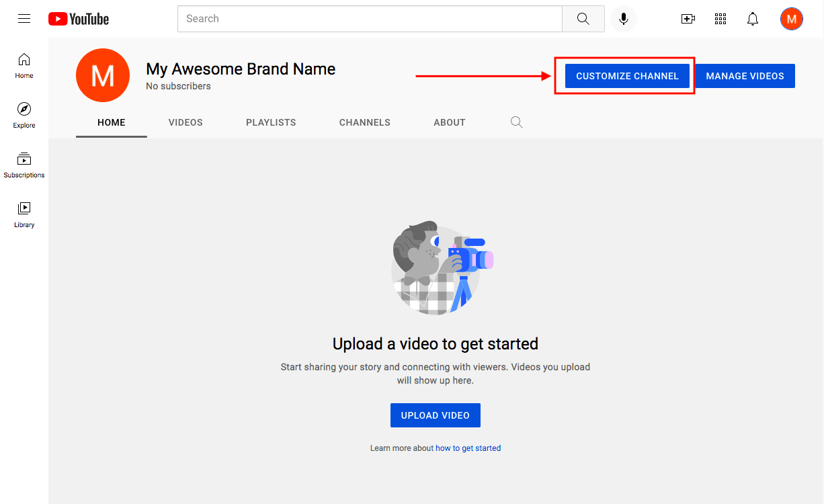Go to Home in the sidebar
This screenshot has height=504, width=824.
tap(24, 66)
